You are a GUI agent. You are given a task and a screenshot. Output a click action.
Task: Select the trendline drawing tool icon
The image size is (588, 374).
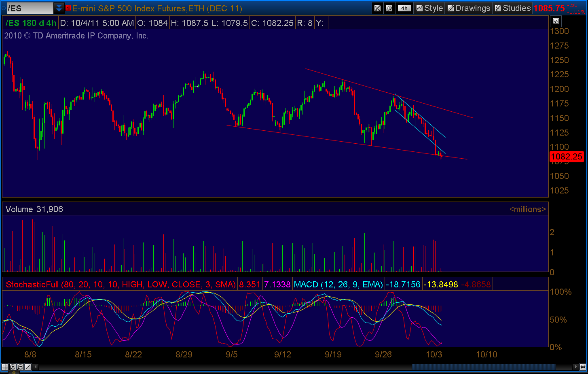click(x=28, y=367)
